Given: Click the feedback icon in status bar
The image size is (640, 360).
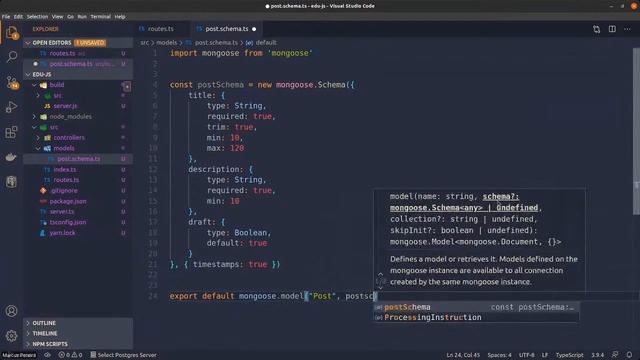Looking at the screenshot, I should 615,355.
